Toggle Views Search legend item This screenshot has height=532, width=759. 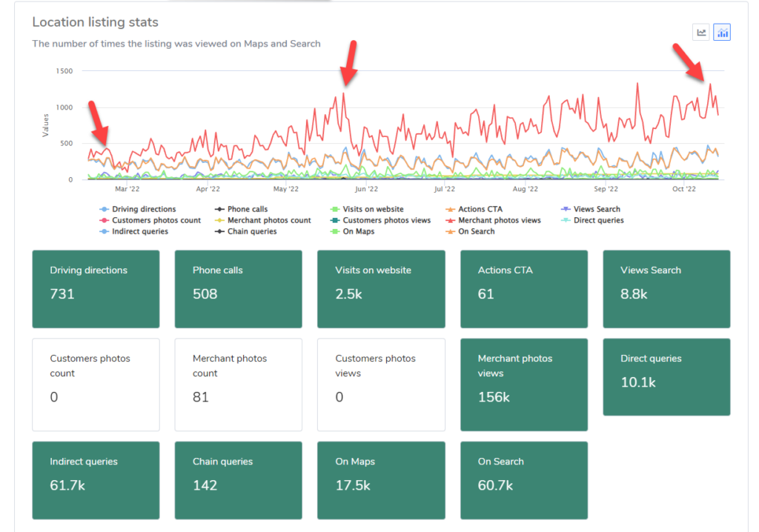click(x=596, y=209)
